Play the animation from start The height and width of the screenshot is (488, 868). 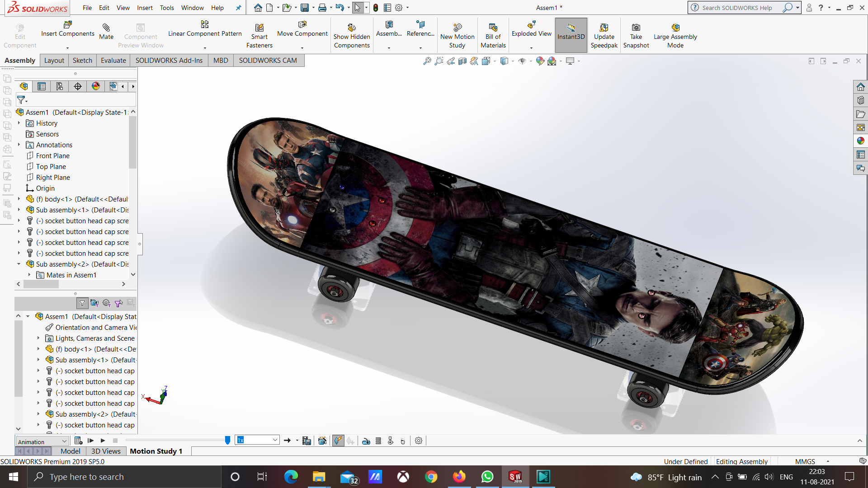(90, 441)
